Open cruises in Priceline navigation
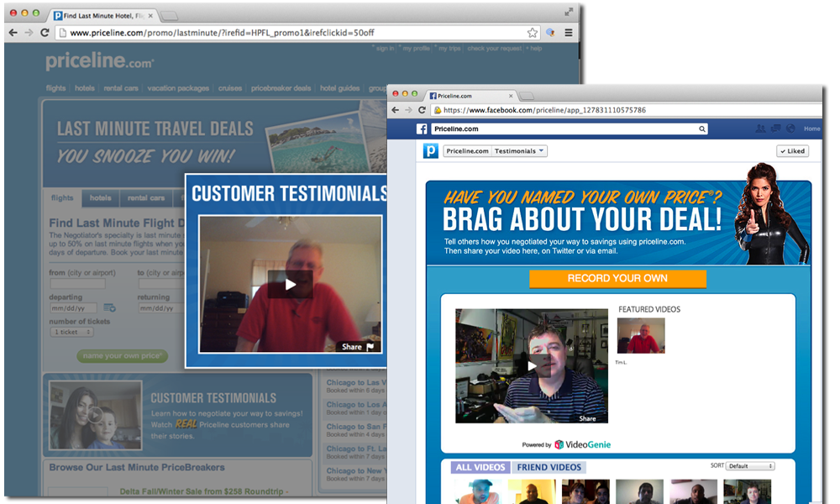 coord(230,88)
